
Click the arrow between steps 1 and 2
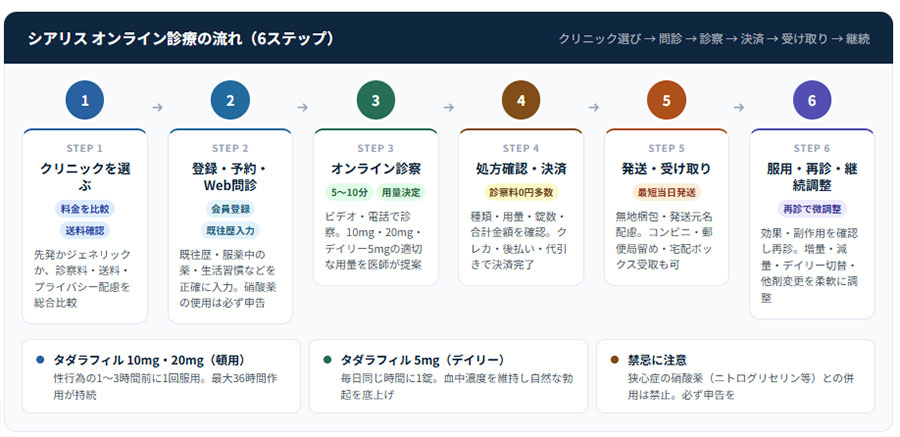157,107
